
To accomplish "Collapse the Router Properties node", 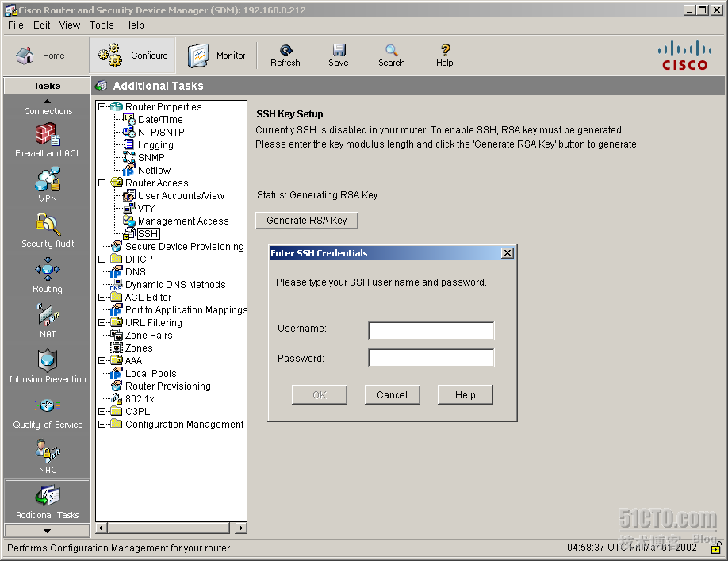I will (102, 107).
